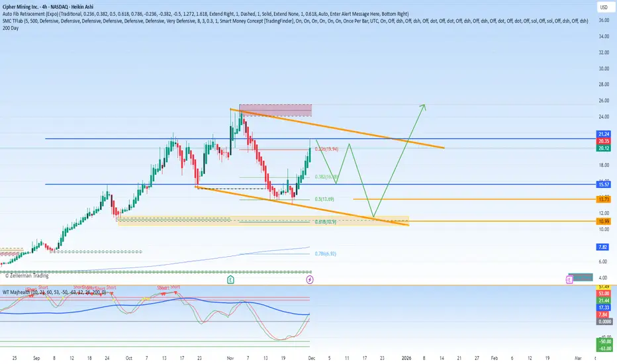Screen dimensions: 617x364
Task: Click the Cipher Mining Inc. chart title
Action: pyautogui.click(x=48, y=7)
